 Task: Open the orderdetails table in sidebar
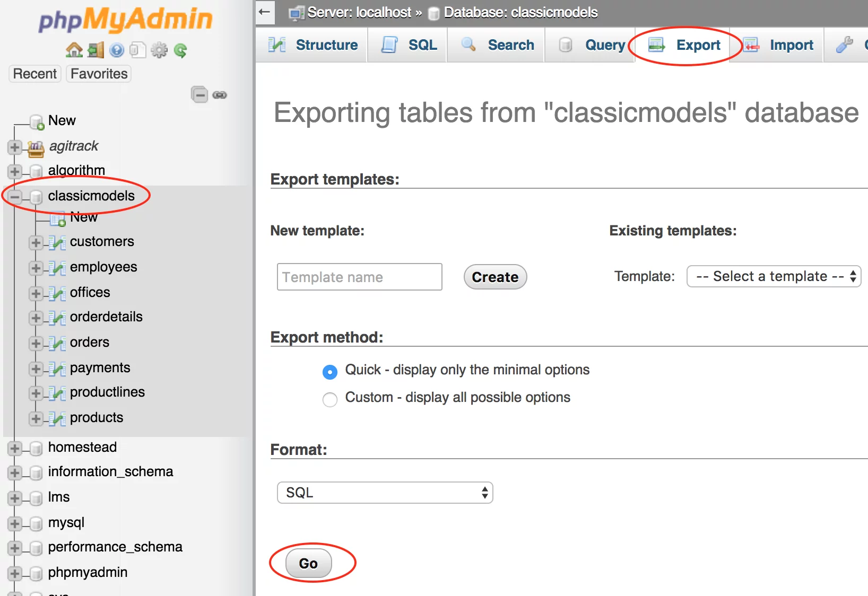[x=106, y=317]
